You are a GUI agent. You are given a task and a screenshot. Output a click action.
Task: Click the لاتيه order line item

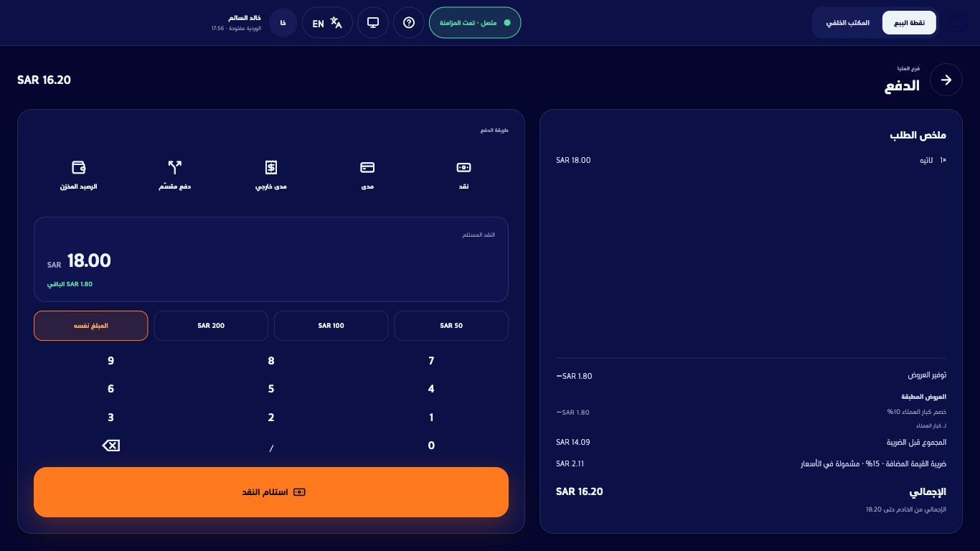pos(751,160)
